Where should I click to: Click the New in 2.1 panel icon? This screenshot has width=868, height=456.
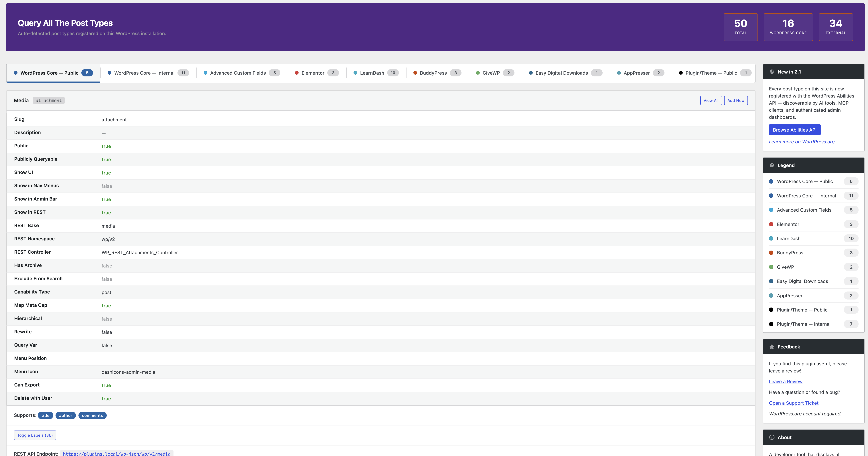(772, 72)
